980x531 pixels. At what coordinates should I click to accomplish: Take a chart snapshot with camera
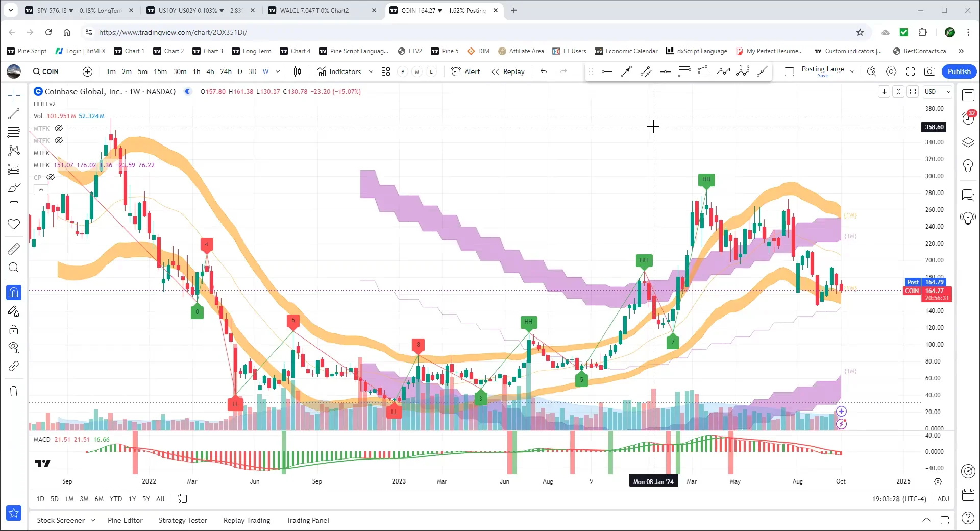click(x=930, y=72)
